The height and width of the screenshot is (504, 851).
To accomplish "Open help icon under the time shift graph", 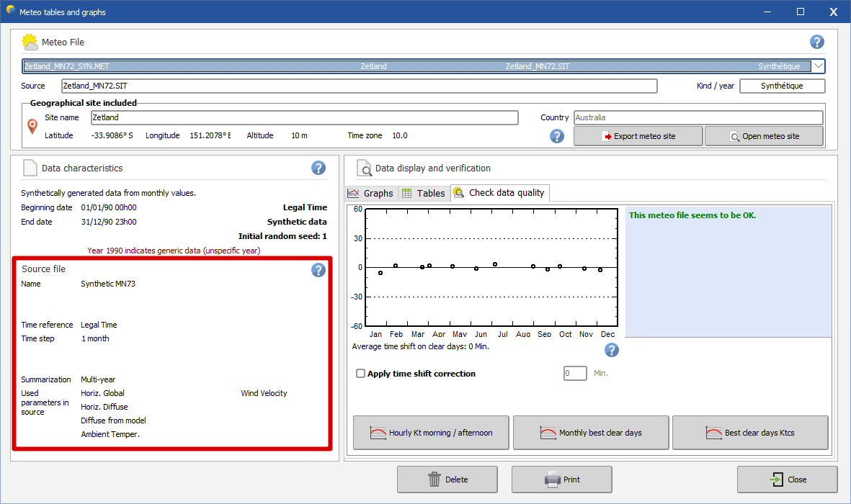I will (x=612, y=350).
